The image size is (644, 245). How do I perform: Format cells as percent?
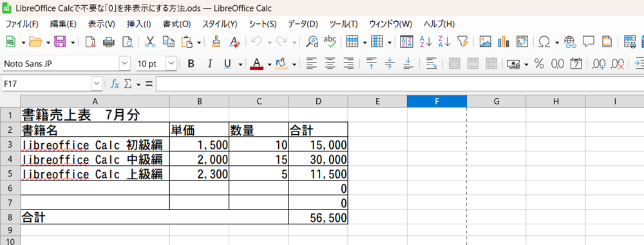539,64
